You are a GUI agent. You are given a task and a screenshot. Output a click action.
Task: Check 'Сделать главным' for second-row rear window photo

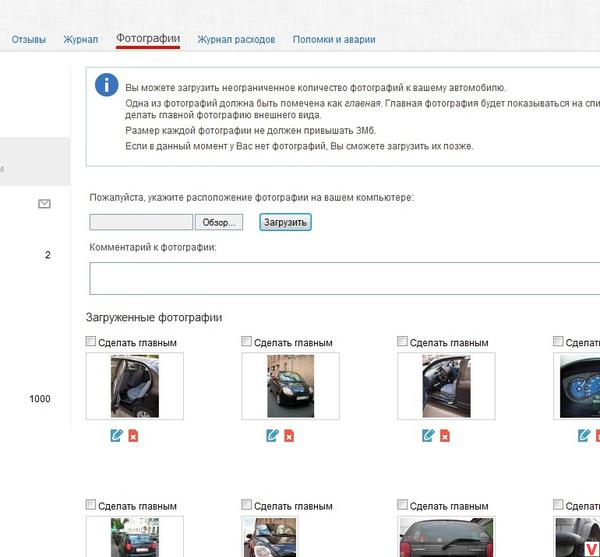(402, 505)
